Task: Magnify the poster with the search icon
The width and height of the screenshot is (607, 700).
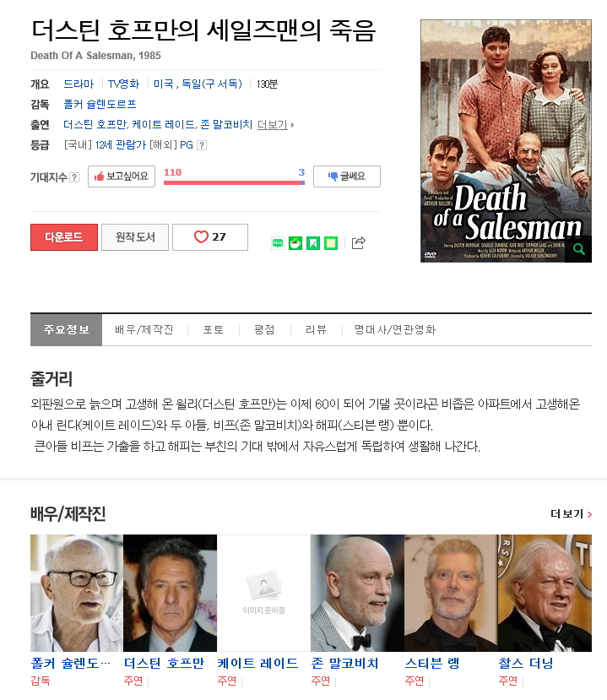Action: [579, 249]
